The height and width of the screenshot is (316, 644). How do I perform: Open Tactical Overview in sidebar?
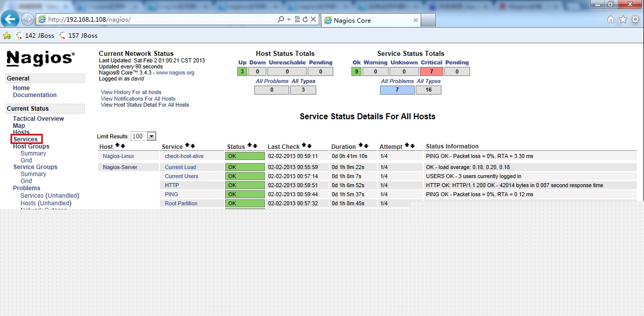click(39, 119)
